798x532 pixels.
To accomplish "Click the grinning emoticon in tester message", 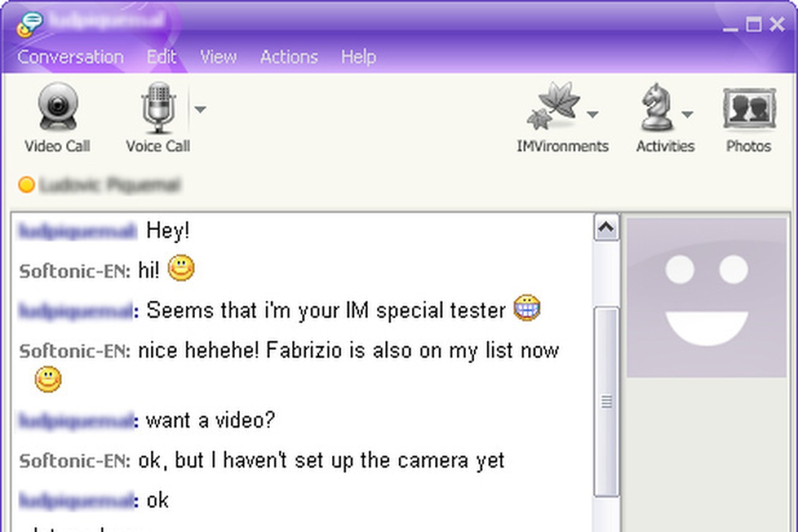I will (527, 309).
